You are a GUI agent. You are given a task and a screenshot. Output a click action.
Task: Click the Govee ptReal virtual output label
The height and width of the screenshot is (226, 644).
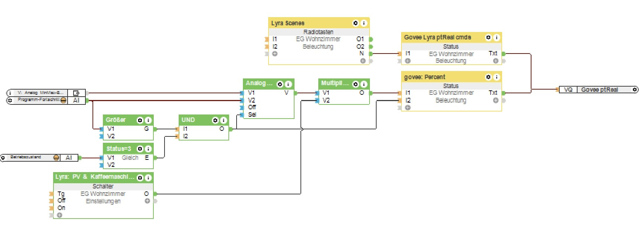point(599,90)
